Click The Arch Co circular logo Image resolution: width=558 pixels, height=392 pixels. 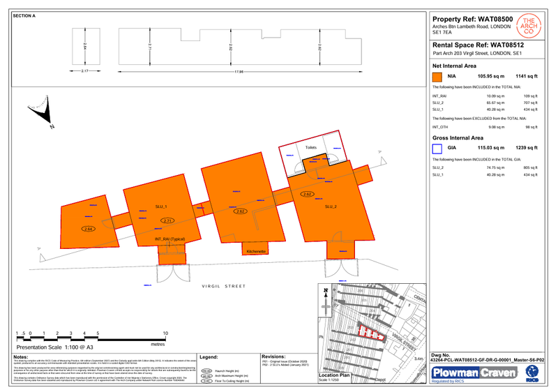(x=529, y=26)
